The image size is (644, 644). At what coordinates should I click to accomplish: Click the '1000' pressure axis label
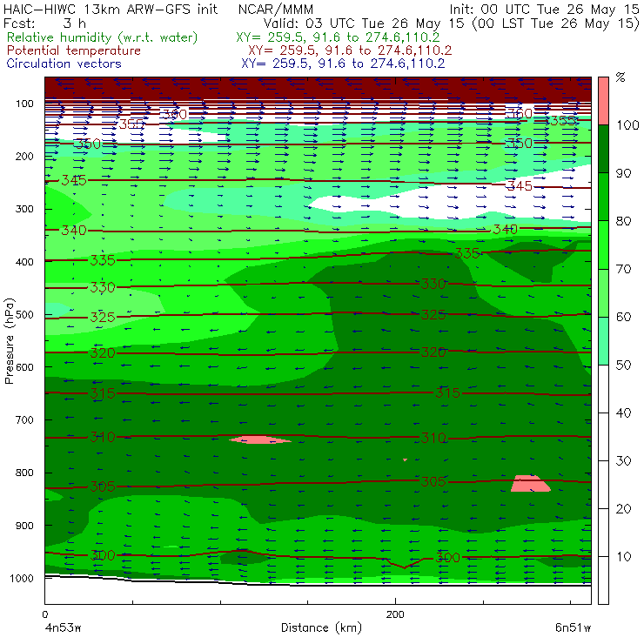[21, 578]
